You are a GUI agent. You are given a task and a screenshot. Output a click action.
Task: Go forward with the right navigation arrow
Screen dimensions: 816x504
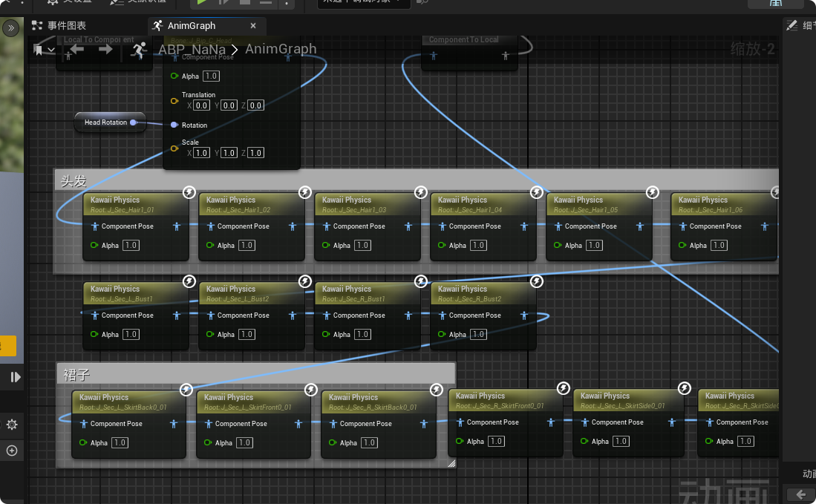pos(105,50)
